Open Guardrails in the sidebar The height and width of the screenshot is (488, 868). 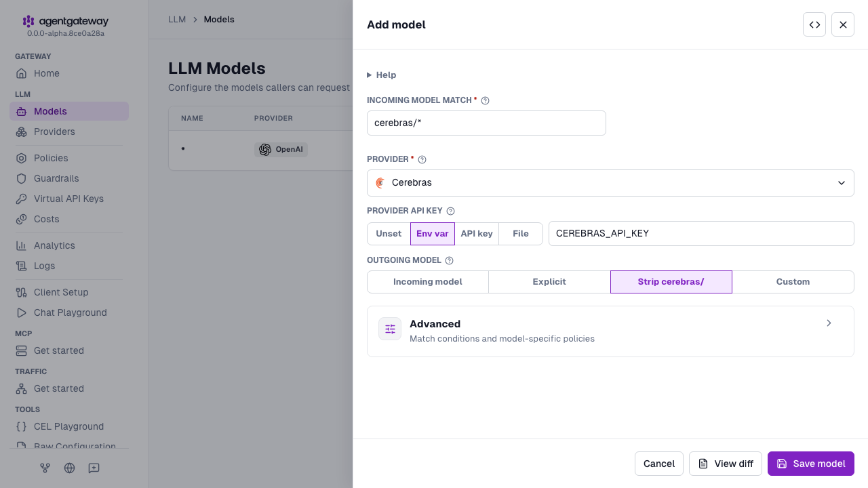pos(69,178)
